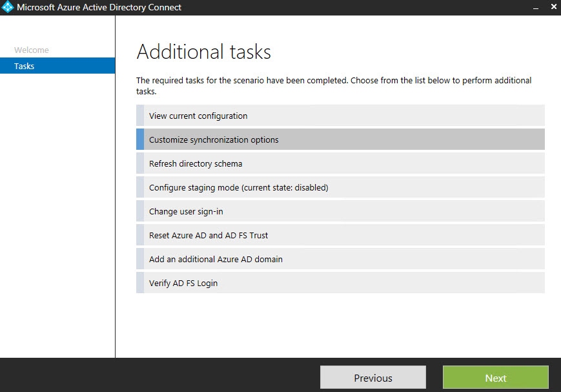
Task: Click the Additional tasks heading
Action: click(x=204, y=52)
